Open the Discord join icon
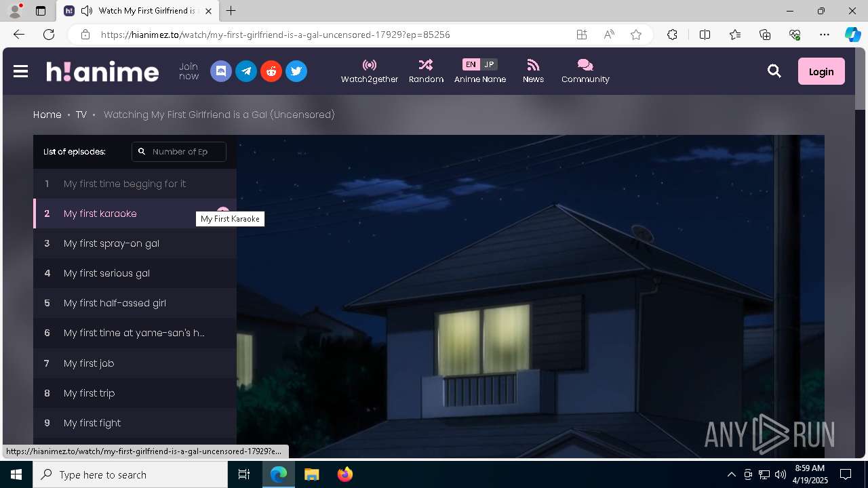Image resolution: width=868 pixels, height=488 pixels. click(221, 71)
